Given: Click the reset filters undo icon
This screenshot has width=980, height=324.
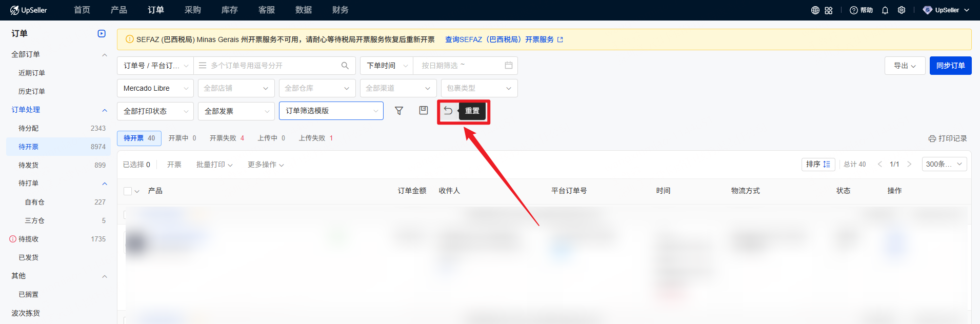Looking at the screenshot, I should 448,111.
